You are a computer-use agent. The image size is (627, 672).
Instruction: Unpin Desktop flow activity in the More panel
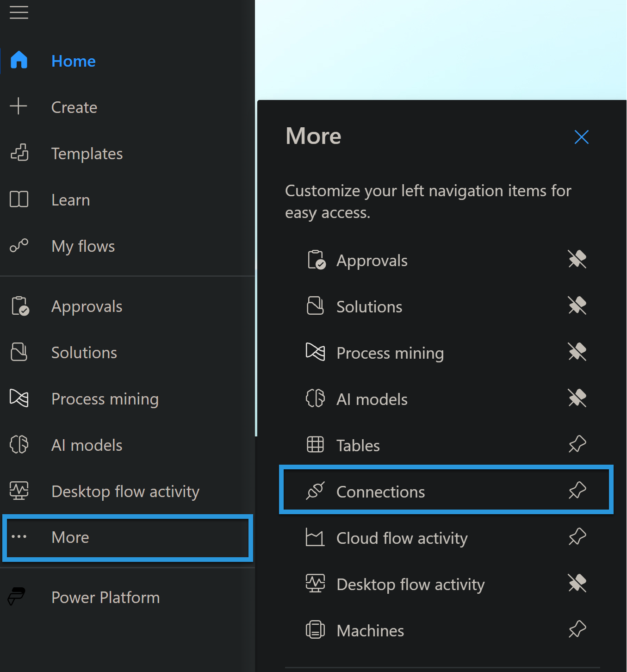tap(577, 583)
